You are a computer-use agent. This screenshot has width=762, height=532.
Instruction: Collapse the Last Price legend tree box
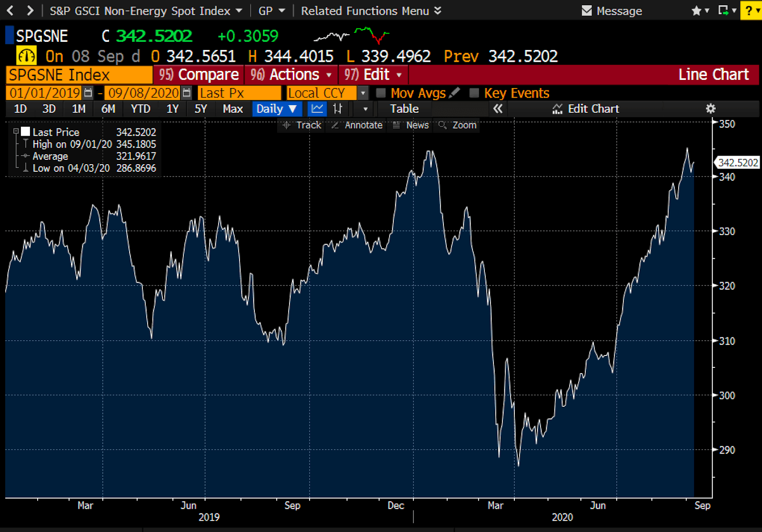(x=16, y=131)
